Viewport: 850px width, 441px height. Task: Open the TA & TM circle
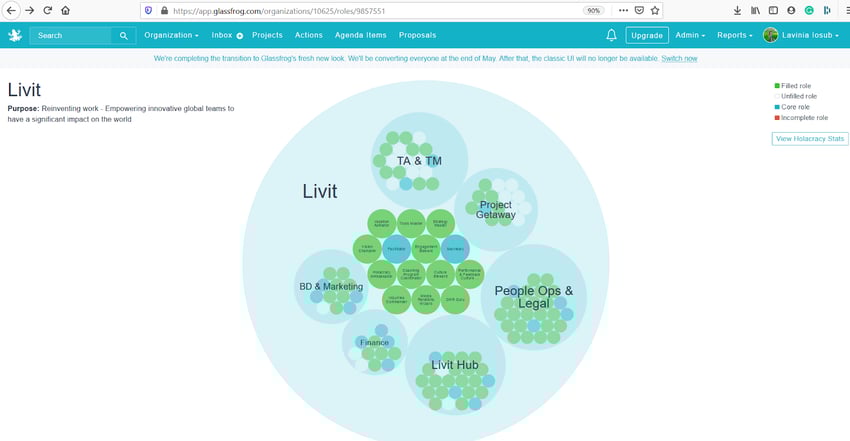coord(419,161)
